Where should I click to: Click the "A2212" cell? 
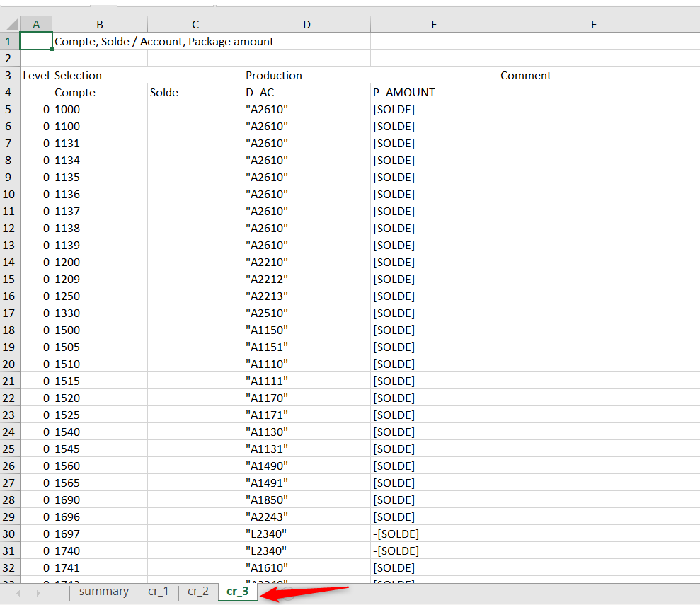point(306,279)
